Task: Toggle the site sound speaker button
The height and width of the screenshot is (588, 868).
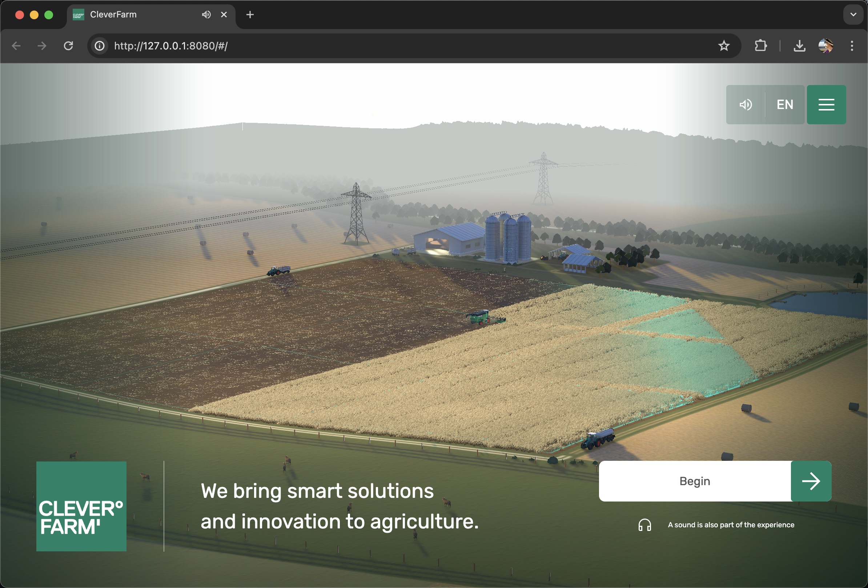Action: (746, 105)
